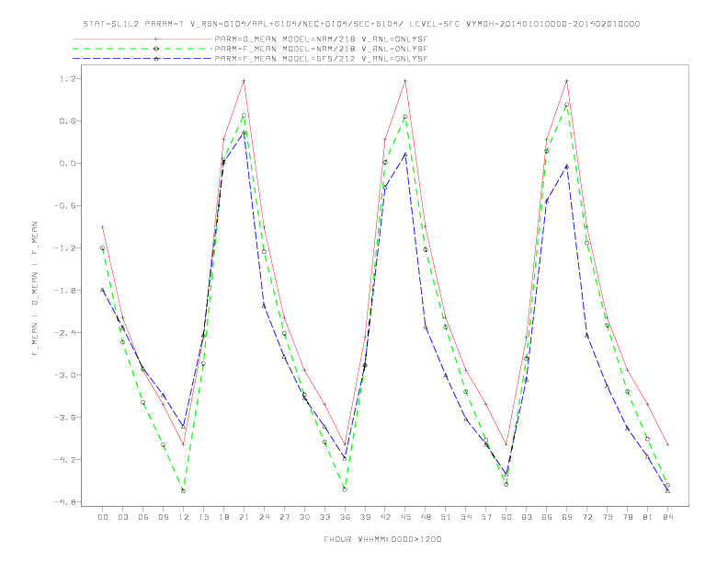
Task: Click the 0.0 y-axis tick label
Action: pyautogui.click(x=67, y=164)
